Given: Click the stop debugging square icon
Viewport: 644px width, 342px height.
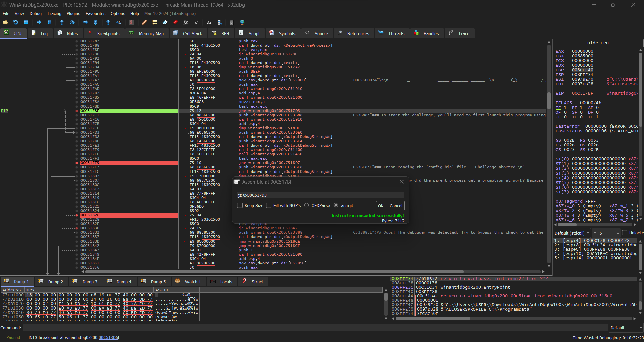Looking at the screenshot, I should [26, 22].
